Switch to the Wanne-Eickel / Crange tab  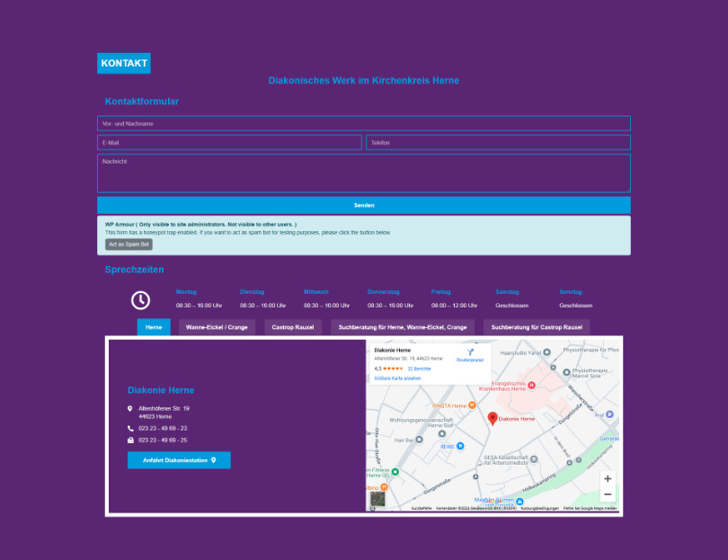217,327
